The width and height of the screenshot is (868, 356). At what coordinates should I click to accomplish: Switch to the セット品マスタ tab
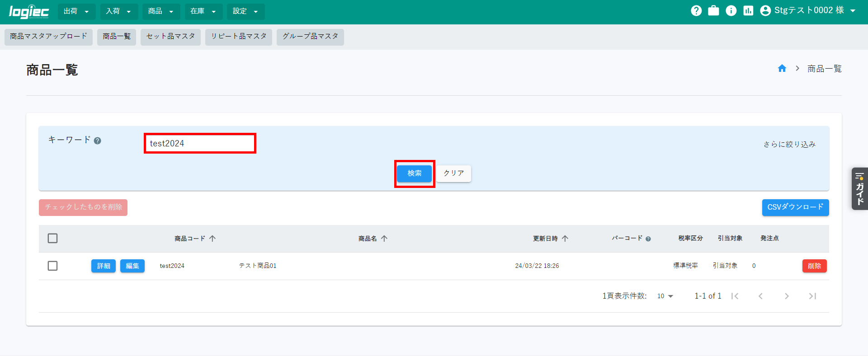[170, 37]
